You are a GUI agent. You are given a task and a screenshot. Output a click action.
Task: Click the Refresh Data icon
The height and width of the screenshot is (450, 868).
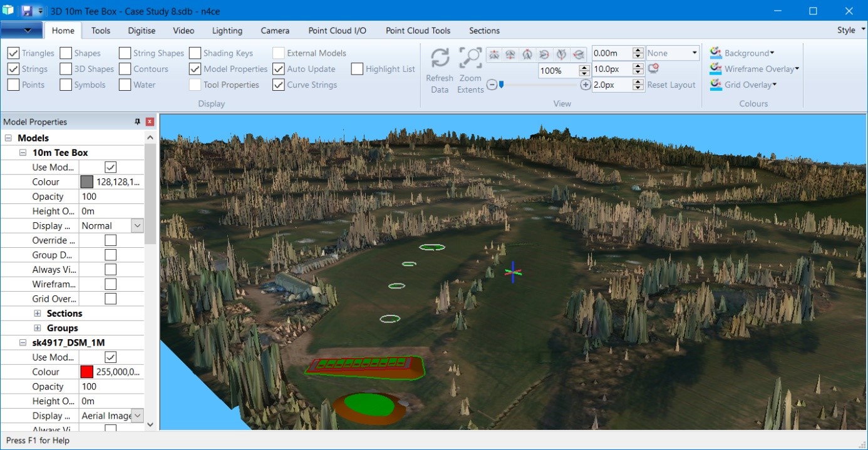coord(440,58)
